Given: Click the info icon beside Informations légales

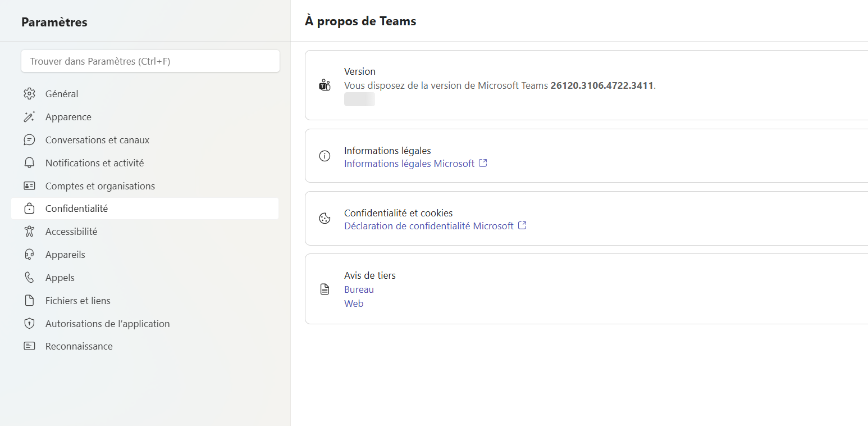Looking at the screenshot, I should coord(325,156).
